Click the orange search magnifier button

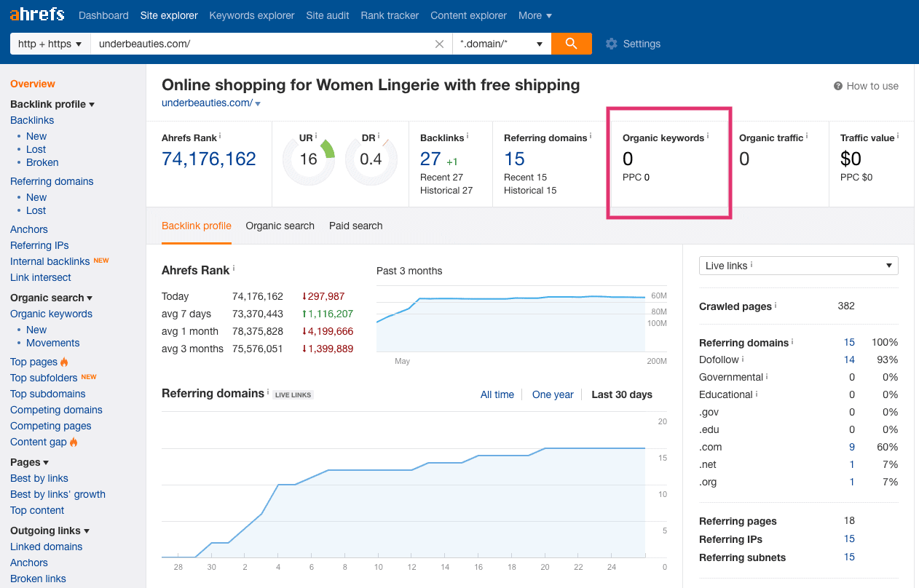pyautogui.click(x=571, y=44)
